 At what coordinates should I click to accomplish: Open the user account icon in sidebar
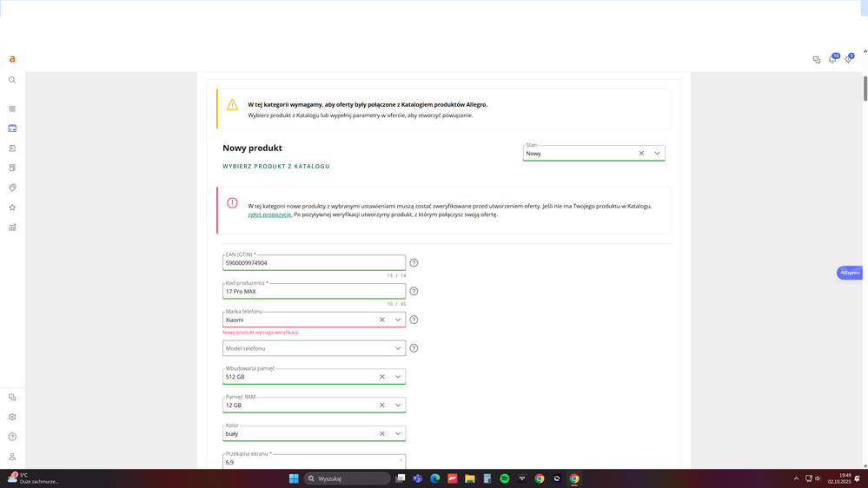[x=12, y=457]
